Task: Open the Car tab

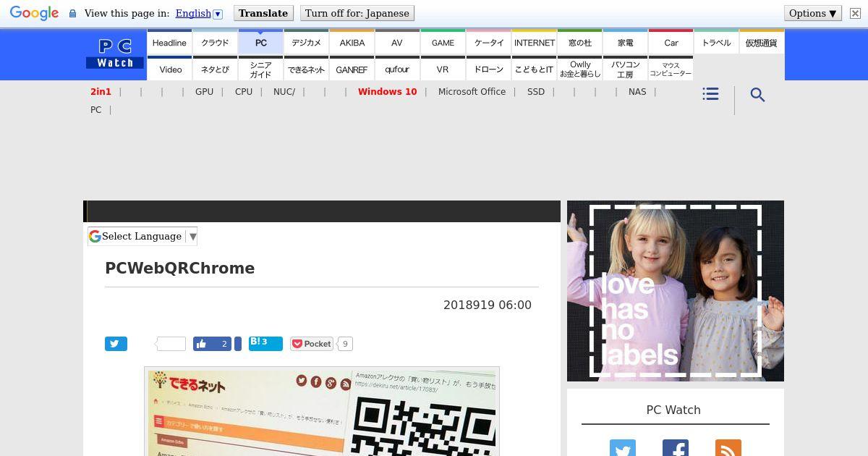Action: (x=671, y=43)
